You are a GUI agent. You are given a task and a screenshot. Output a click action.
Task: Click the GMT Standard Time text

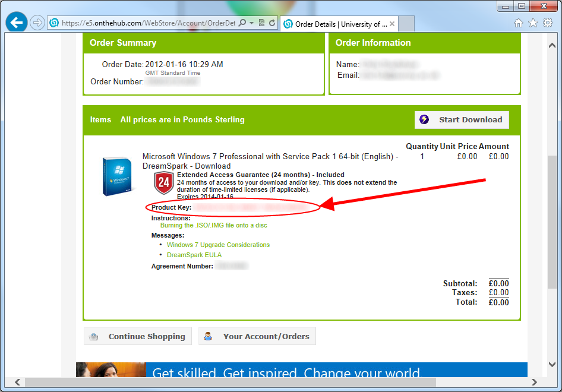[x=173, y=72]
